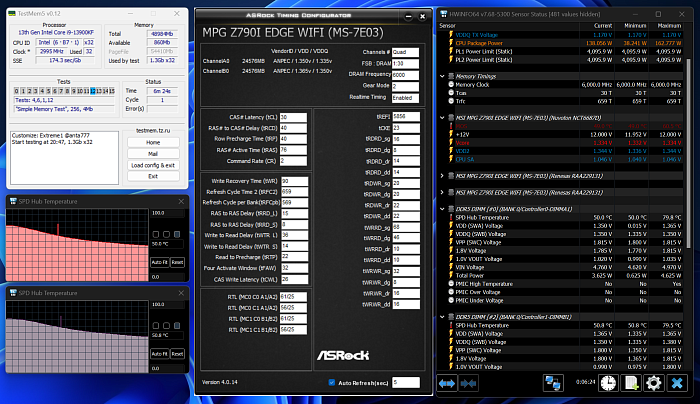Click TestMem5 title bar app icon
The height and width of the screenshot is (404, 700).
point(12,14)
